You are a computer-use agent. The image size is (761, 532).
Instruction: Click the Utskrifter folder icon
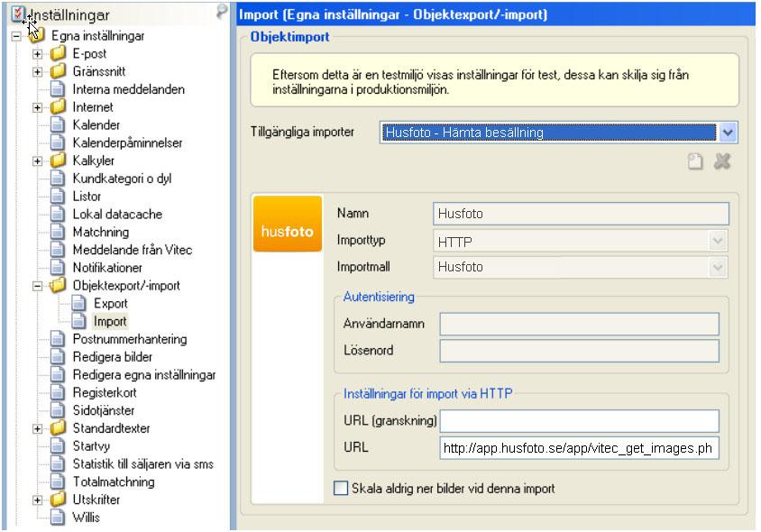tap(59, 500)
